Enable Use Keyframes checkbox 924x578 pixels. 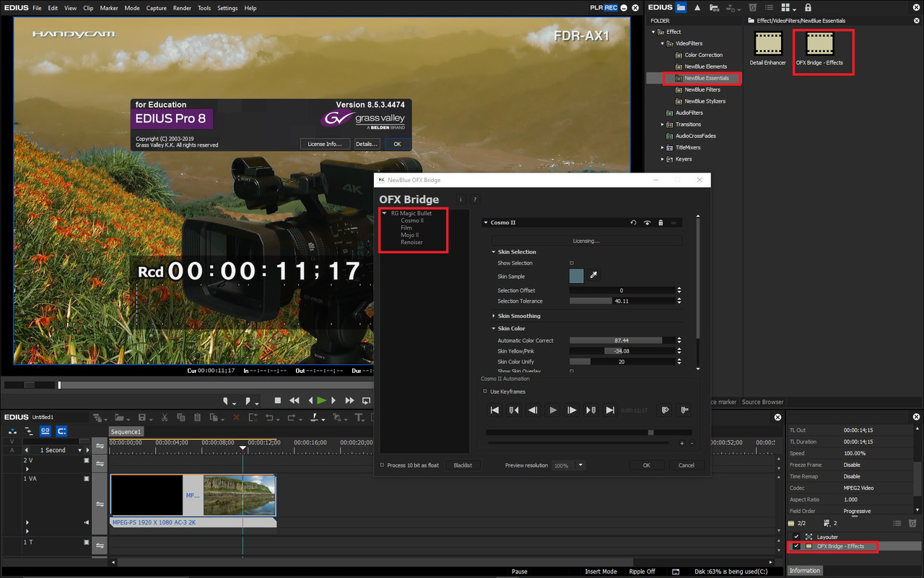485,392
